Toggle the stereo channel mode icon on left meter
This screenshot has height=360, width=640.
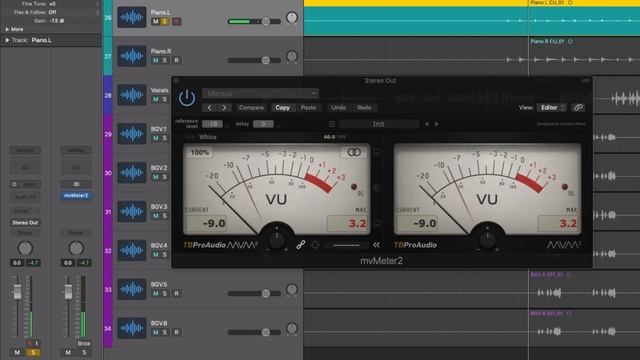[x=354, y=152]
